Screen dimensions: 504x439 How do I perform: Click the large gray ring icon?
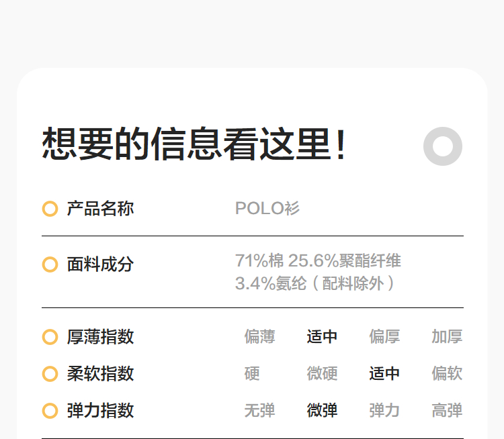coord(443,146)
